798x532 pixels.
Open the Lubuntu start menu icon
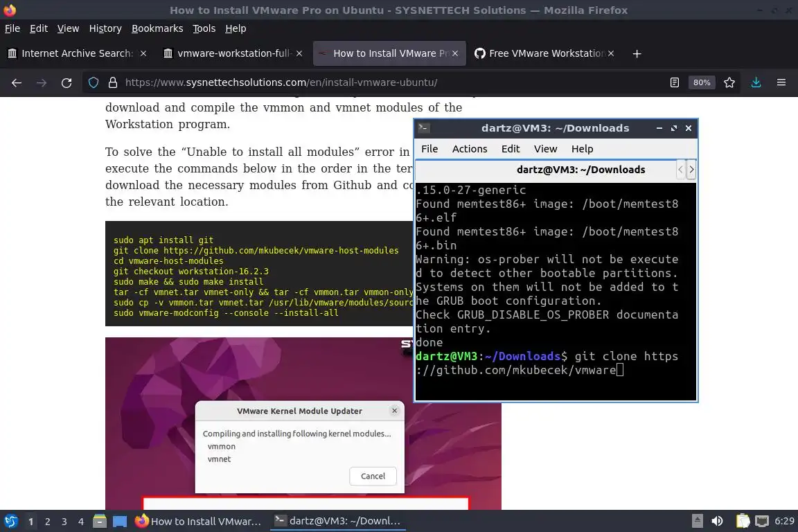[10, 522]
